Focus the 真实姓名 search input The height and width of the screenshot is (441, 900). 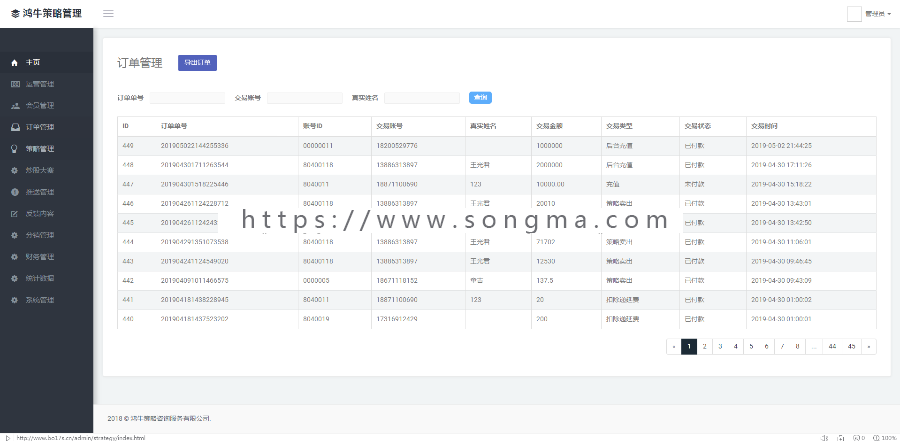tap(422, 98)
